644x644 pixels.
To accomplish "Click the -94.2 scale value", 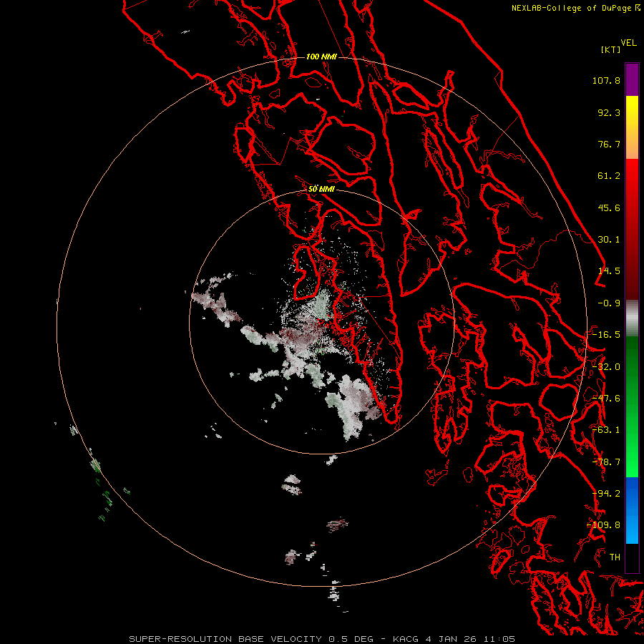I will tap(606, 494).
